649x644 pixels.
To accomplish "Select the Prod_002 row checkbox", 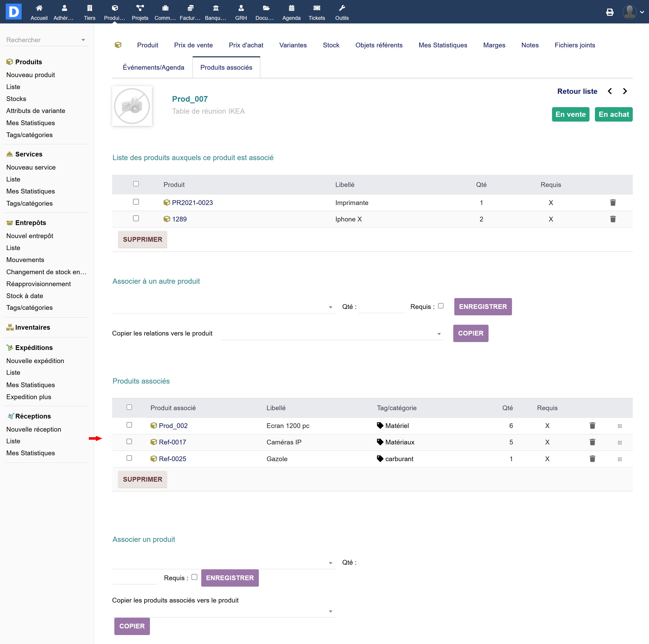I will click(x=129, y=425).
